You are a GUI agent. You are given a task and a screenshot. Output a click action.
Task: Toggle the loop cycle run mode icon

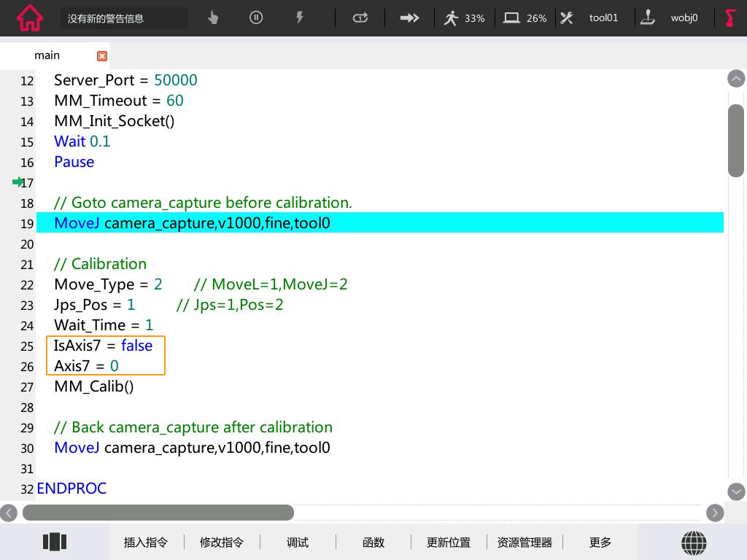coord(360,17)
